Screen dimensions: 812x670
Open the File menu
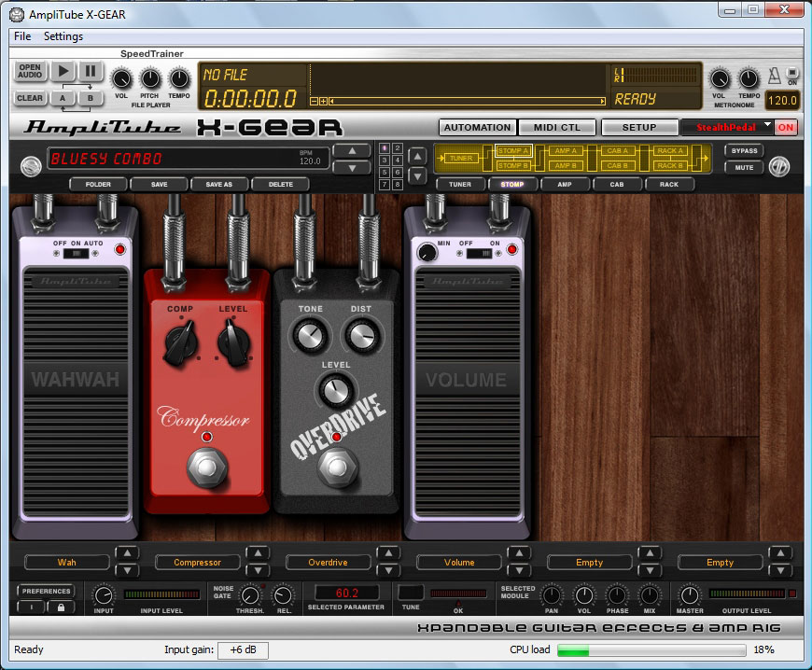pyautogui.click(x=22, y=36)
